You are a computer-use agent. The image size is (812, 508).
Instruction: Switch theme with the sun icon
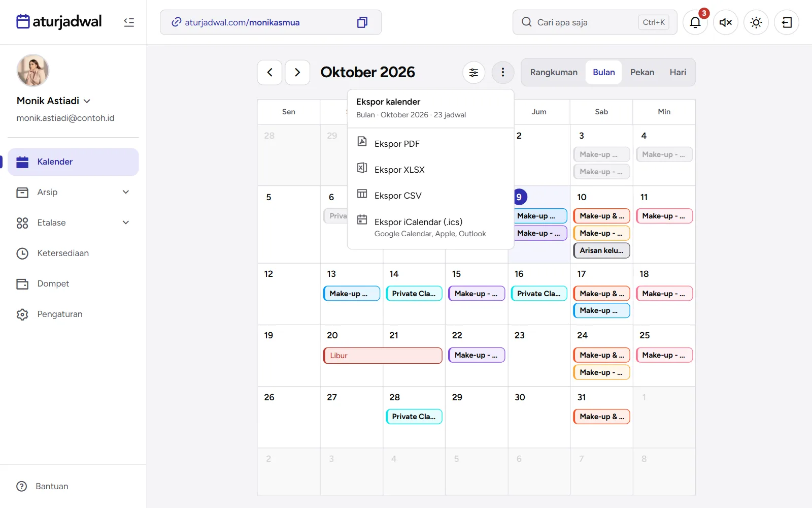[x=756, y=22]
